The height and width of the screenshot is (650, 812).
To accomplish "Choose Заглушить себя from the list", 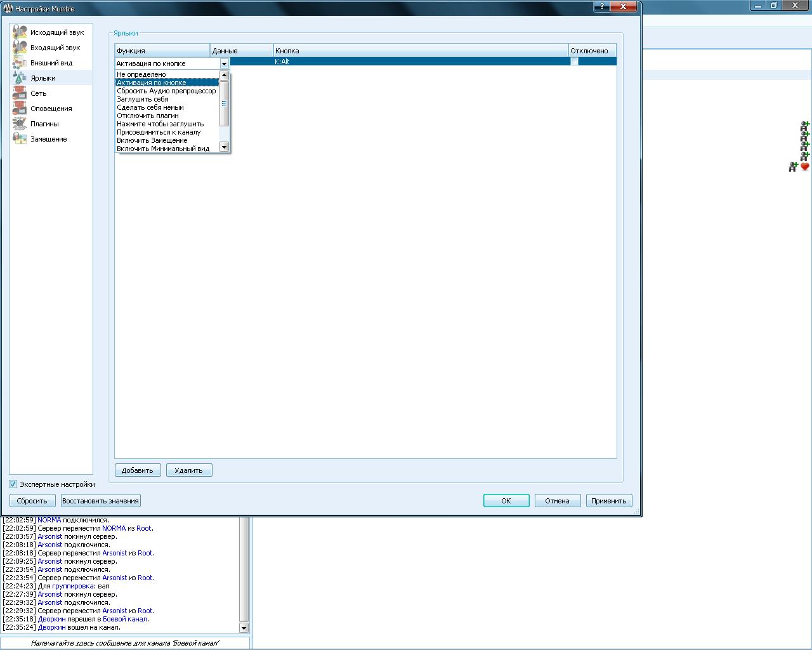I will tap(143, 99).
